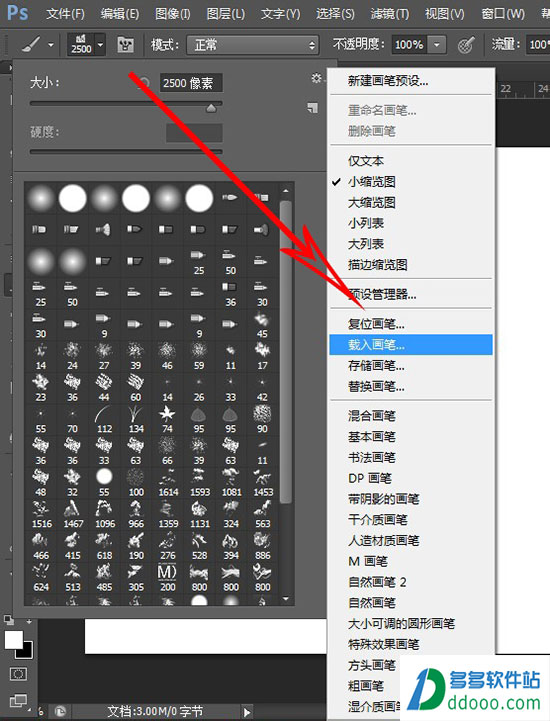550x721 pixels.
Task: Click the create new preset icon
Action: (313, 108)
